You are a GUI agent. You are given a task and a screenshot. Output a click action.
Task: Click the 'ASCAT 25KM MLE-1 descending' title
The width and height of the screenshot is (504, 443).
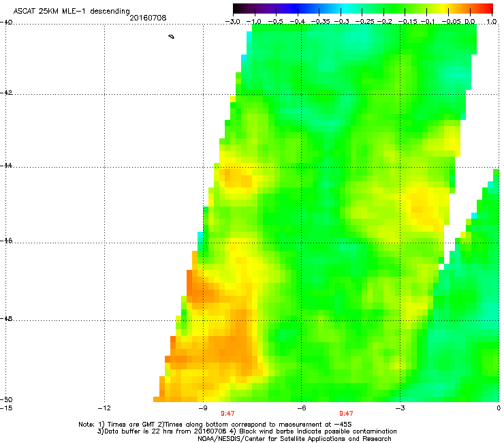pos(72,11)
